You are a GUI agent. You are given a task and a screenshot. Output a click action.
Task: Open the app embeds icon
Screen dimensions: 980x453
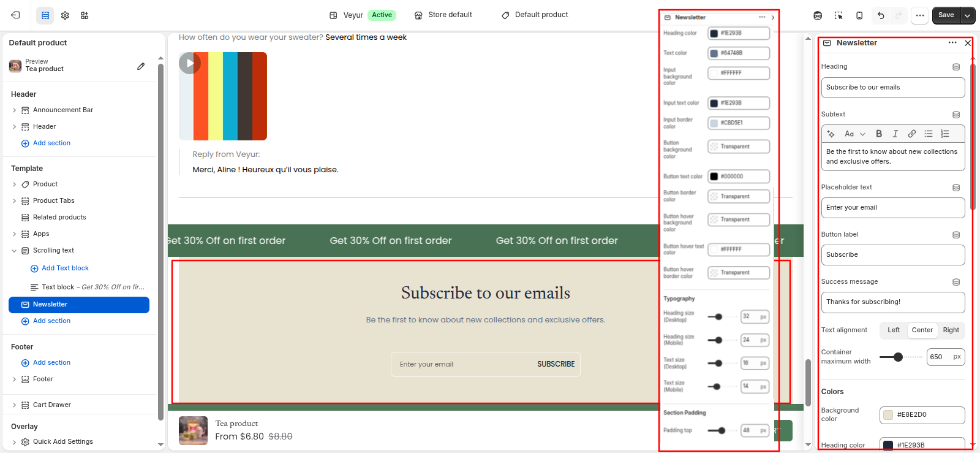pos(85,15)
